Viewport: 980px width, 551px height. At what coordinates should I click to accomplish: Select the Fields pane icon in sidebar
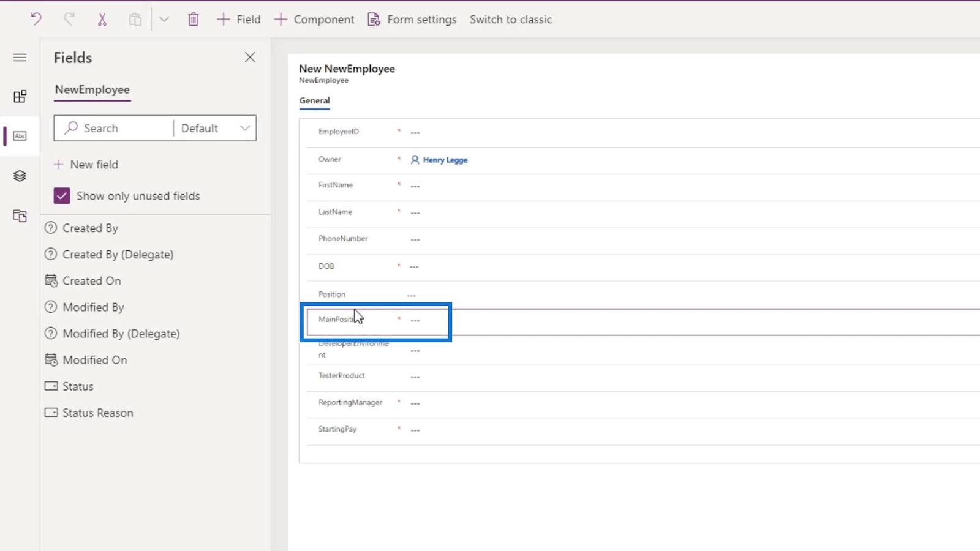coord(20,136)
